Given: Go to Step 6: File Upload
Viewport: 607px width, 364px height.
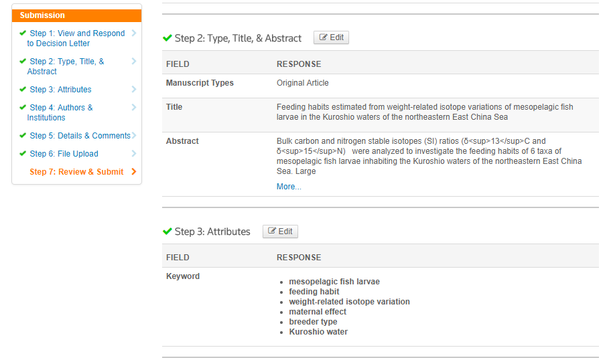Looking at the screenshot, I should pos(64,154).
